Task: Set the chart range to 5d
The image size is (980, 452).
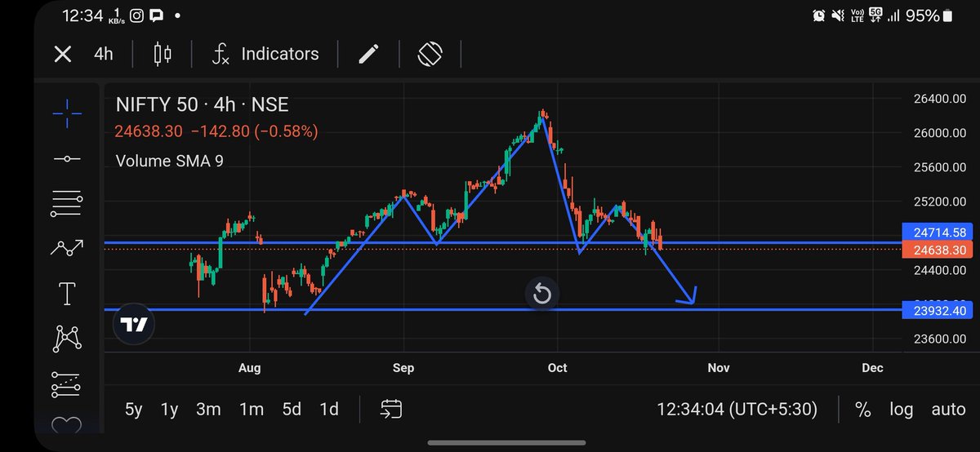Action: pyautogui.click(x=292, y=409)
